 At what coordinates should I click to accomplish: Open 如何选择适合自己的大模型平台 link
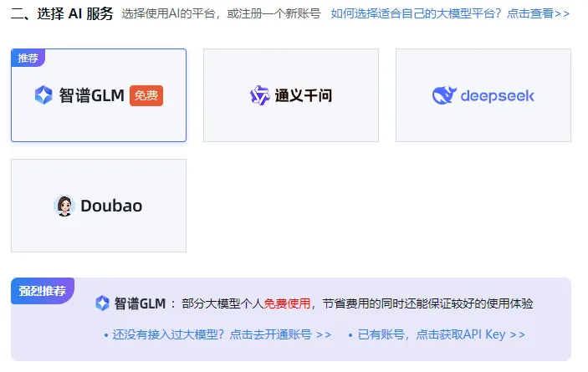pos(450,13)
